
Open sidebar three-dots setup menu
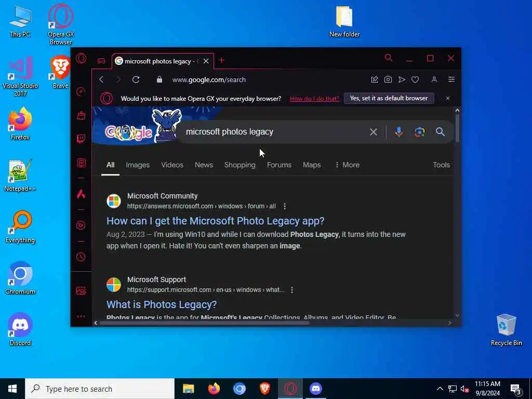tap(81, 316)
